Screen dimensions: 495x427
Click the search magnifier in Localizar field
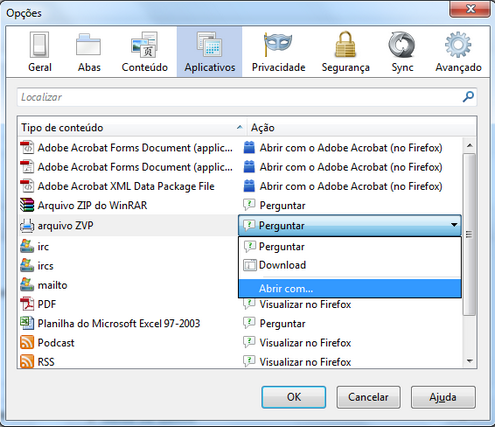(468, 97)
